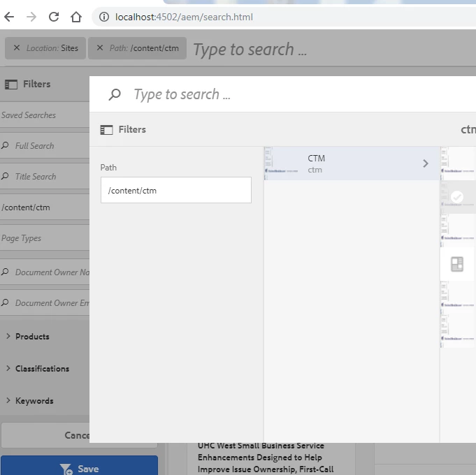
Task: Open the Page Types dropdown
Action: coord(45,238)
